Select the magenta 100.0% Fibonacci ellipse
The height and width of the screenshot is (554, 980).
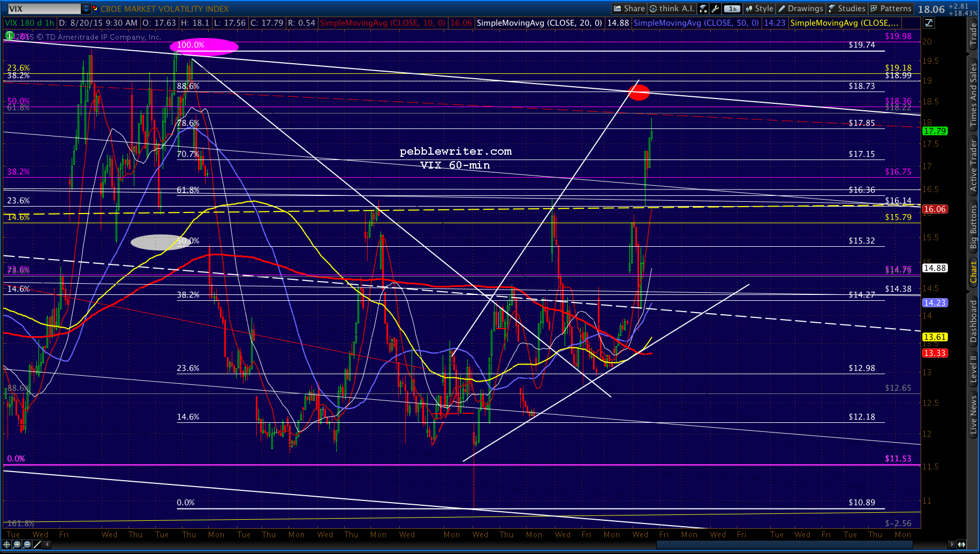[204, 47]
